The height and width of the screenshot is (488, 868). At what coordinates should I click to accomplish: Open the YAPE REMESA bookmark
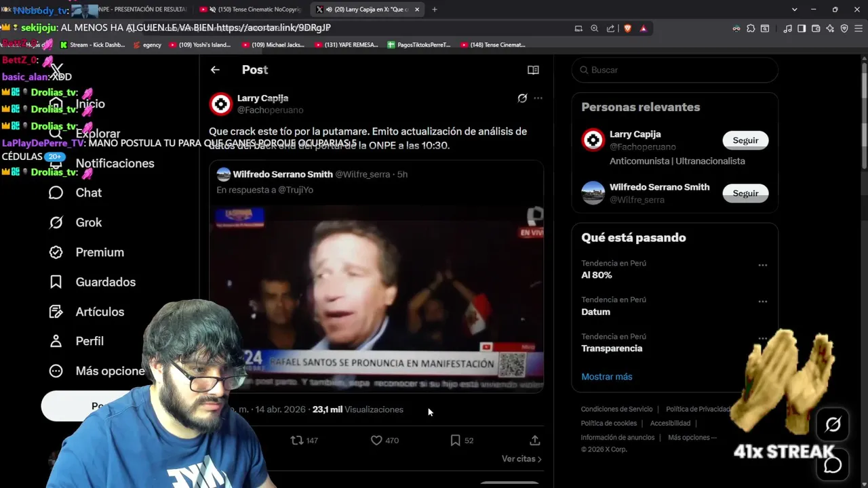pos(346,45)
